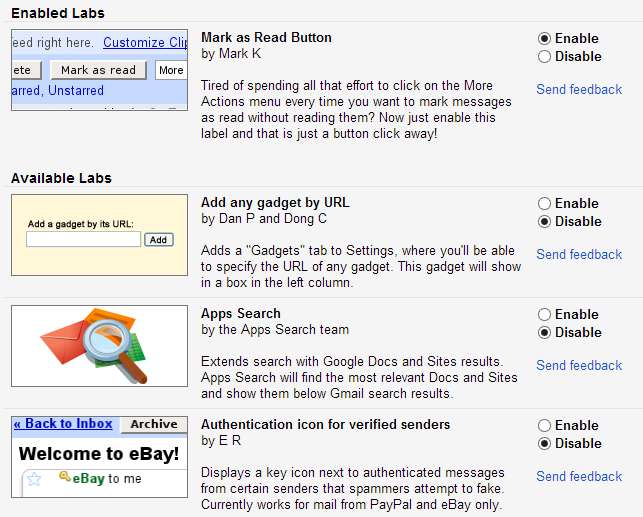
Task: Select Disable for Apps Search lab
Action: (545, 333)
